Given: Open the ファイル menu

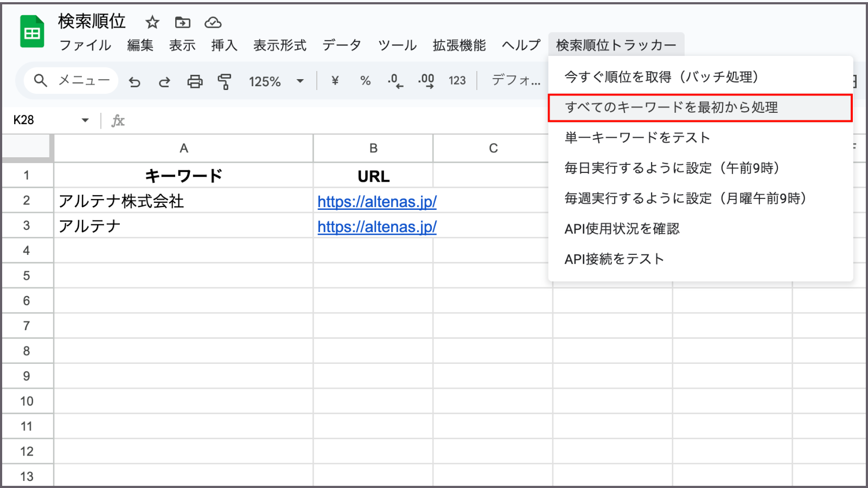Looking at the screenshot, I should [x=85, y=45].
